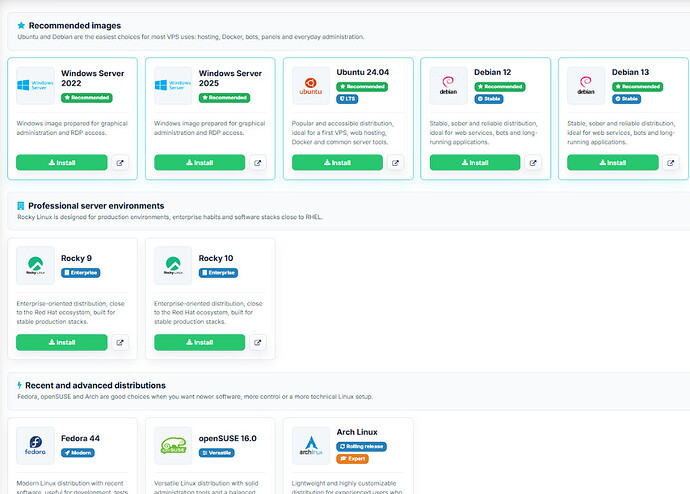The image size is (690, 494).
Task: Click Recommended badge on Windows Server 2025
Action: [224, 98]
